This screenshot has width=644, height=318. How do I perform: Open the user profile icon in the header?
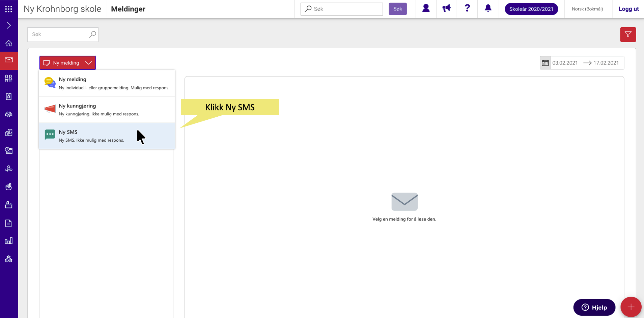[426, 8]
